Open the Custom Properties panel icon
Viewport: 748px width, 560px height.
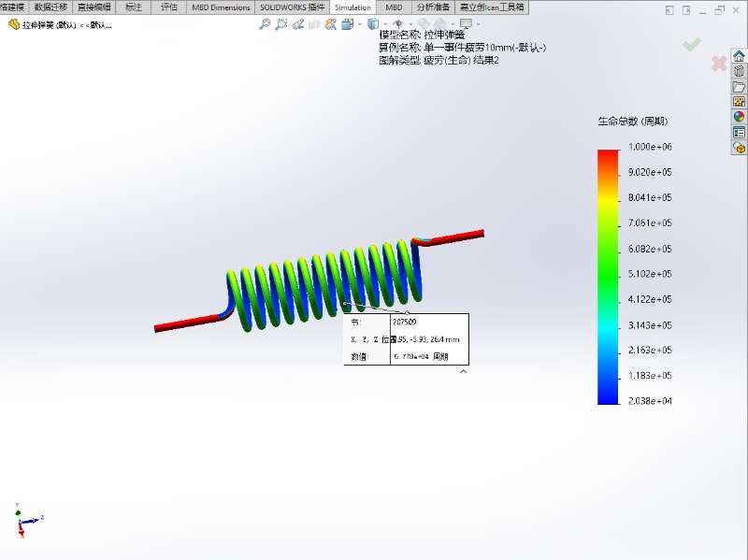coord(739,133)
